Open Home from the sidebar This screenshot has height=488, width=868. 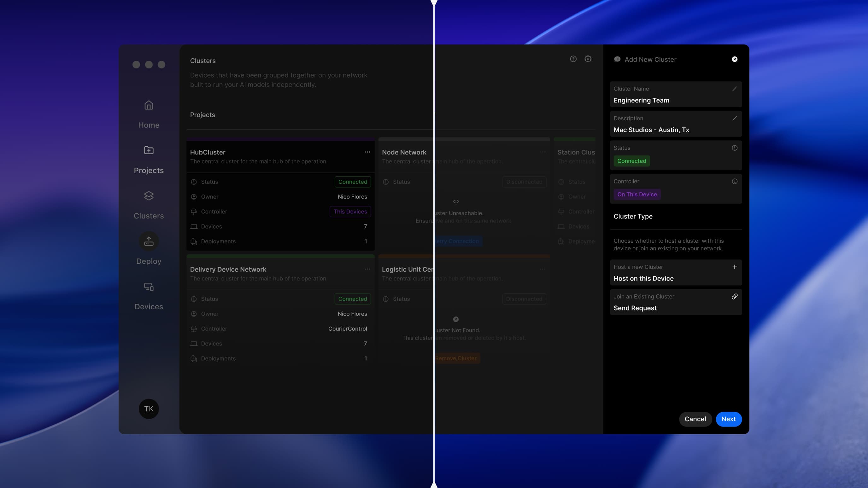(149, 105)
